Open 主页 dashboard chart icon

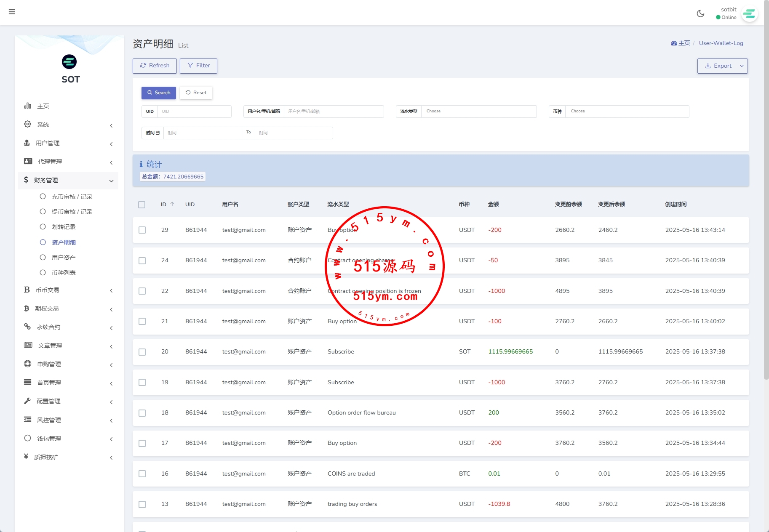[x=28, y=106]
